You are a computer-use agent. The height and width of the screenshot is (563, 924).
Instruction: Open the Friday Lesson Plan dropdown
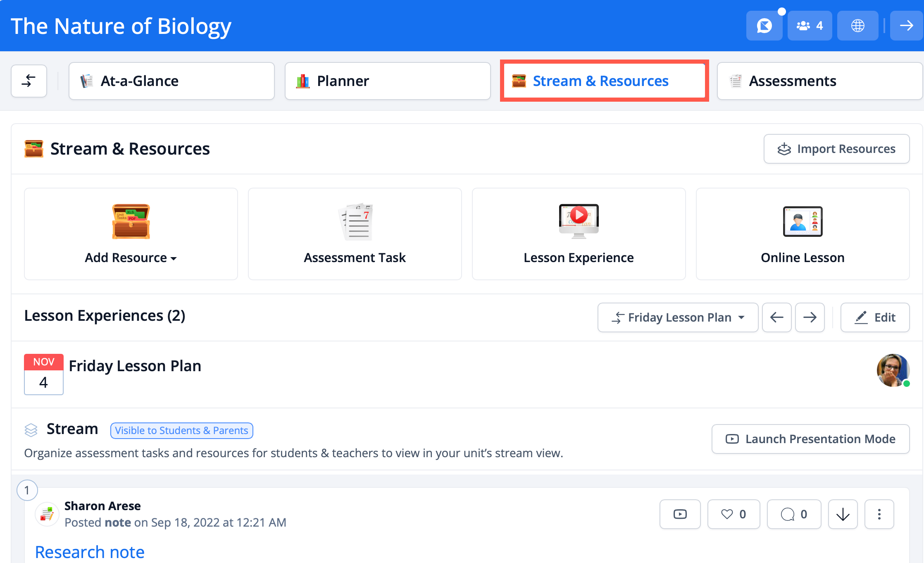pyautogui.click(x=678, y=317)
